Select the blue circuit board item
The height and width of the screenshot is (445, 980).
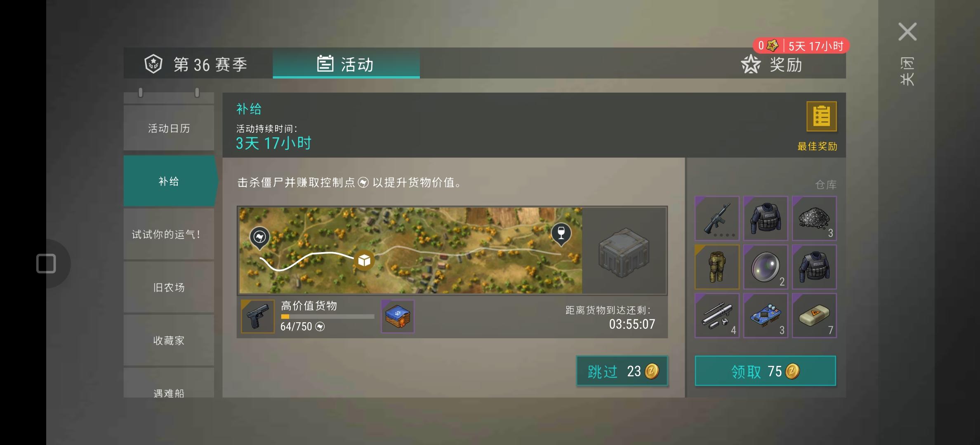click(x=766, y=316)
